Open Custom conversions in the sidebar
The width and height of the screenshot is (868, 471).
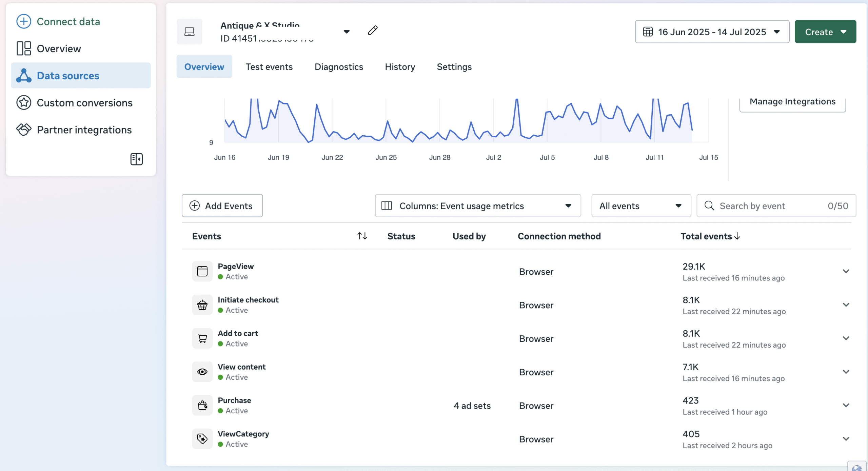pyautogui.click(x=84, y=103)
